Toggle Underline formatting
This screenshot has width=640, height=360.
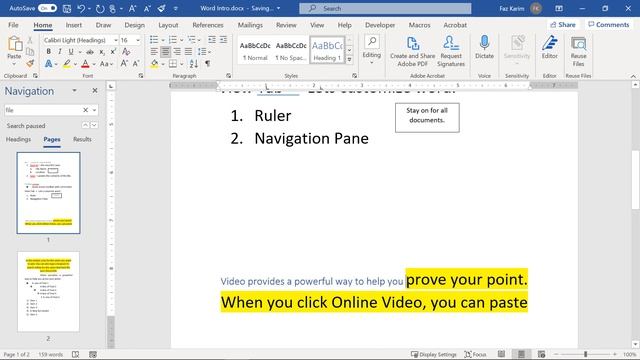pyautogui.click(x=71, y=52)
